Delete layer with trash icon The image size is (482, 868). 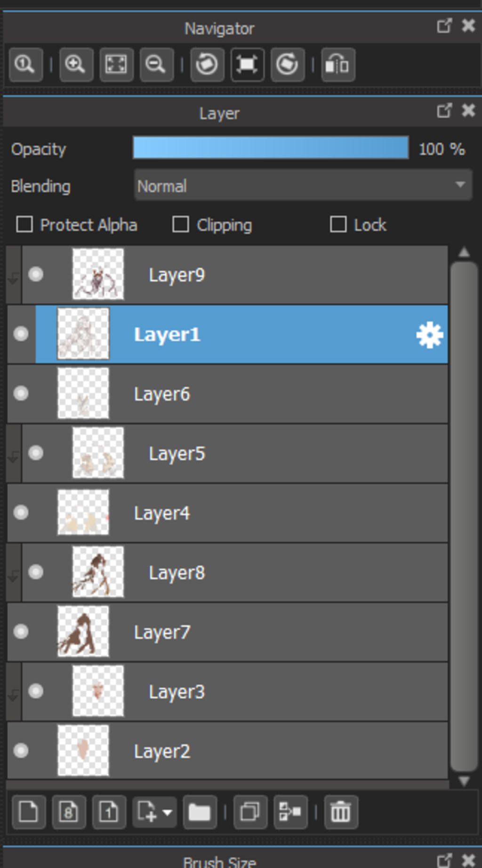click(341, 812)
